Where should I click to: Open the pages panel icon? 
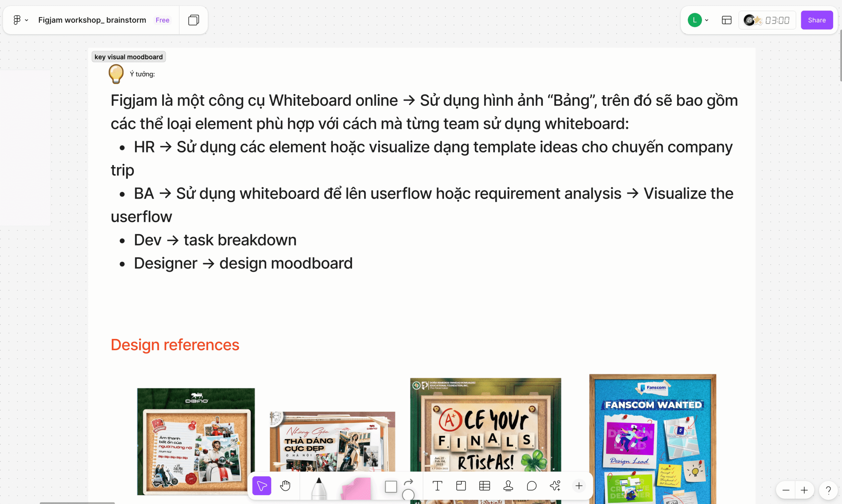coord(194,20)
